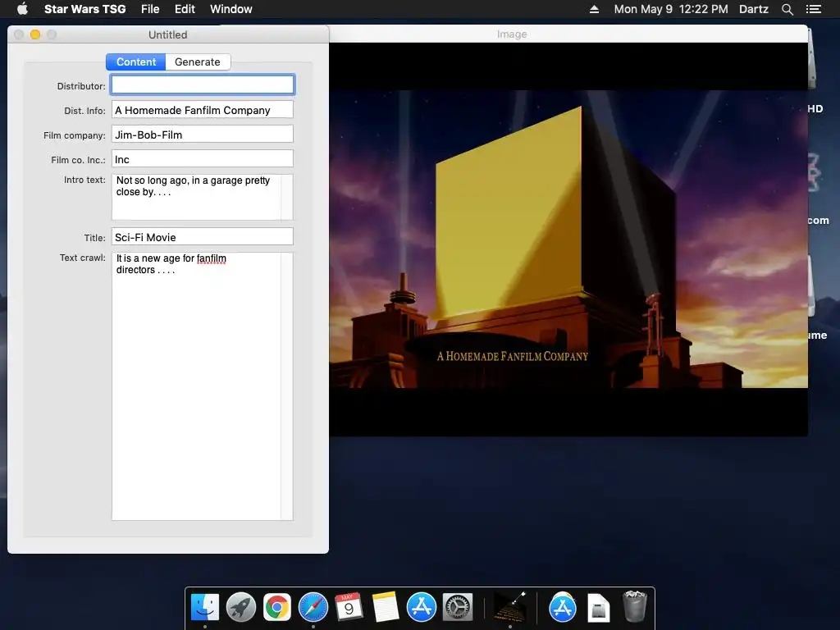Open Notes from the Dock
Image resolution: width=840 pixels, height=630 pixels.
tap(386, 608)
